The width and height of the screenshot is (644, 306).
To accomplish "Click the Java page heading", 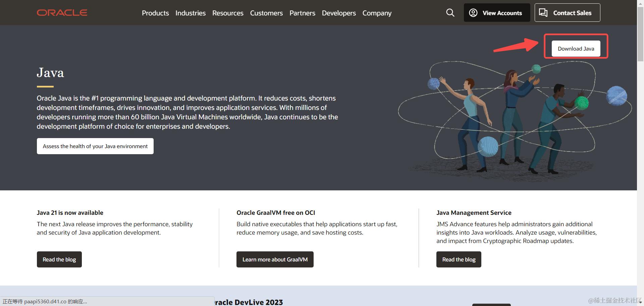I will point(50,73).
